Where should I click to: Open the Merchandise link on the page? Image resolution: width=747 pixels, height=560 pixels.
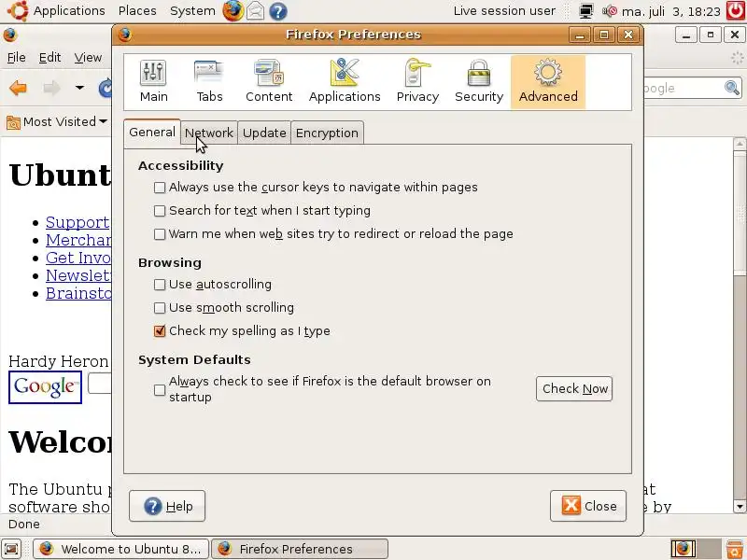coord(78,240)
